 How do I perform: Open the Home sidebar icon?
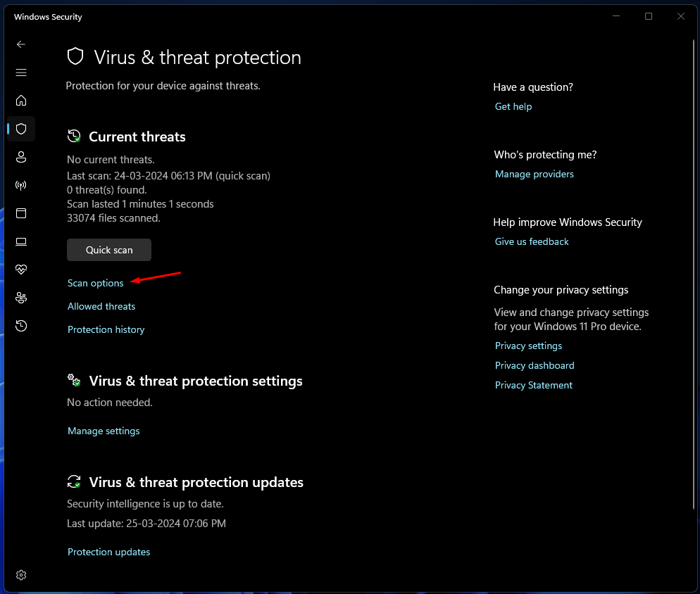[x=21, y=101]
